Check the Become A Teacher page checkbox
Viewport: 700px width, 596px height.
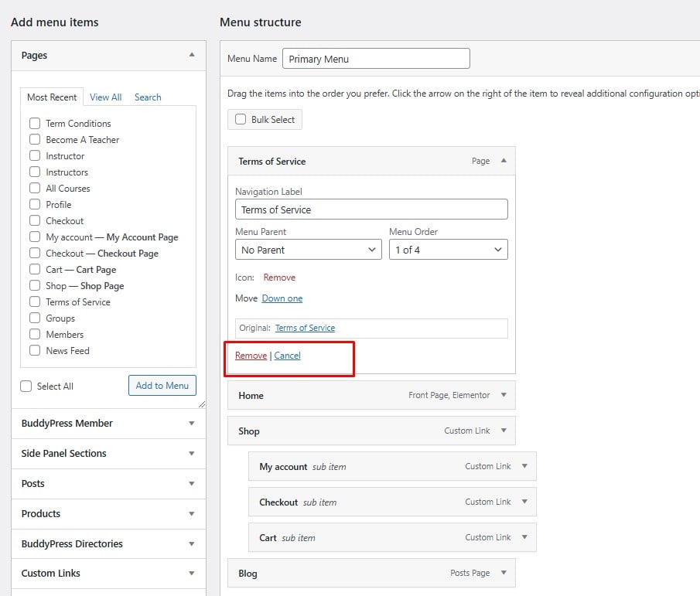click(x=35, y=140)
